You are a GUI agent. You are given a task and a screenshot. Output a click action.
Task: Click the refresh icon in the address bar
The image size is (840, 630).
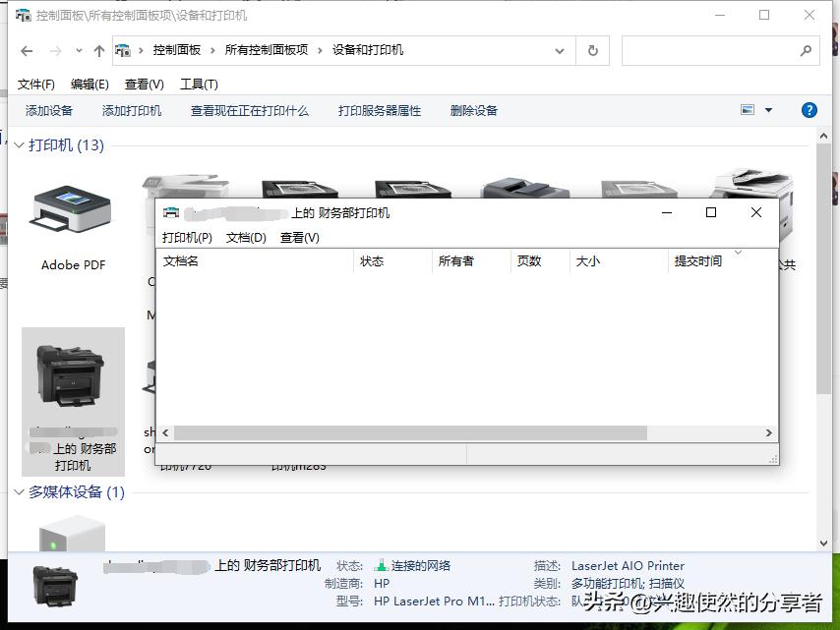click(591, 49)
